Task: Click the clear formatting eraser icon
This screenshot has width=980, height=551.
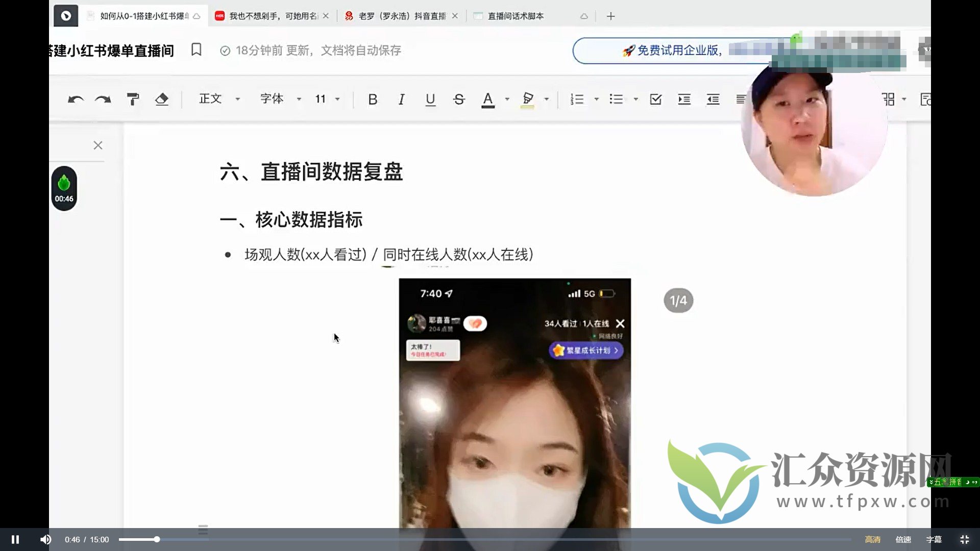Action: point(162,99)
